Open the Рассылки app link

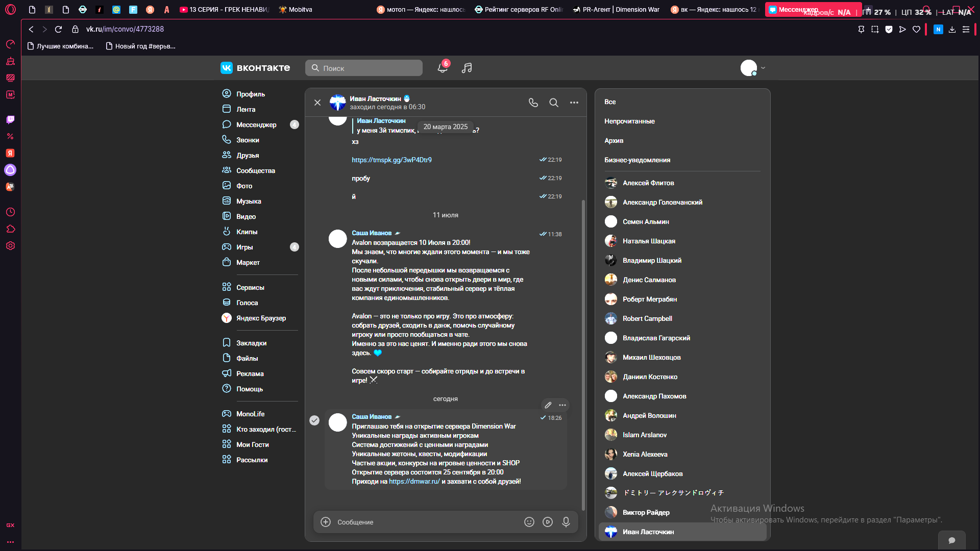[x=252, y=460]
